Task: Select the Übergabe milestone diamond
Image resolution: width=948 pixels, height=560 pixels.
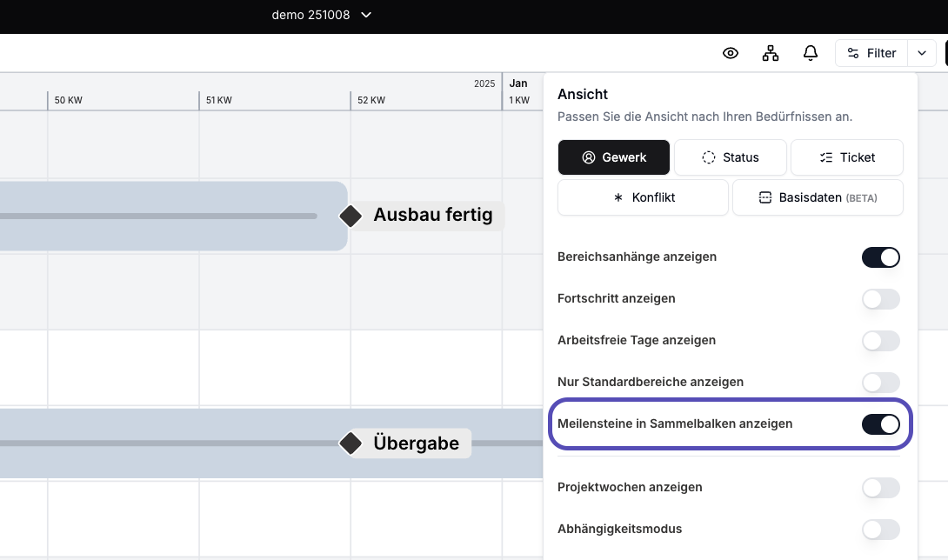Action: pos(350,443)
